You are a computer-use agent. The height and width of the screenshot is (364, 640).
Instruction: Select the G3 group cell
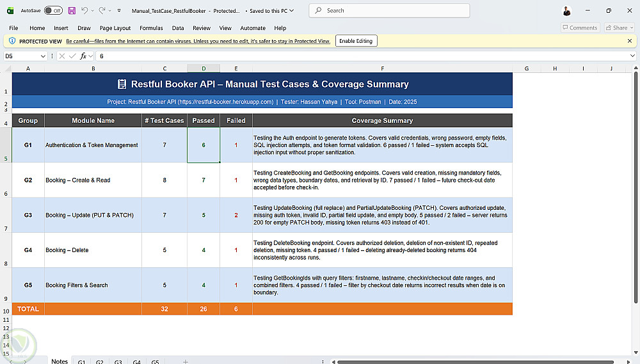(x=28, y=215)
